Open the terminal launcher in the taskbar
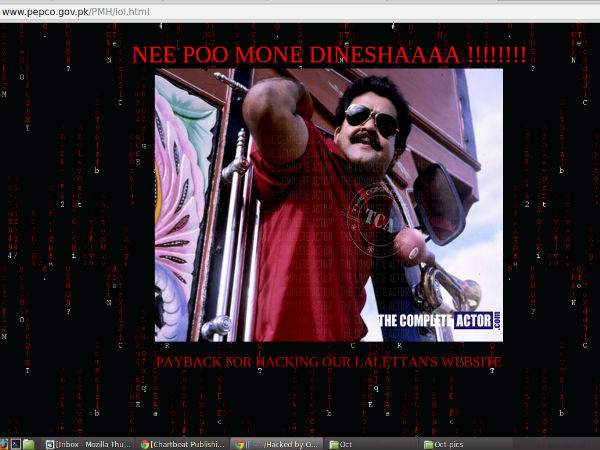 pos(17,443)
